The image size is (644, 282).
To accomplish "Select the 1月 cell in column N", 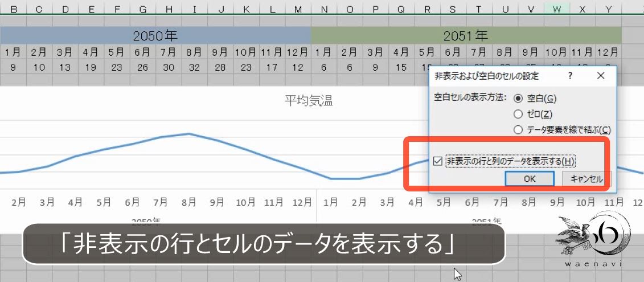I will [323, 52].
